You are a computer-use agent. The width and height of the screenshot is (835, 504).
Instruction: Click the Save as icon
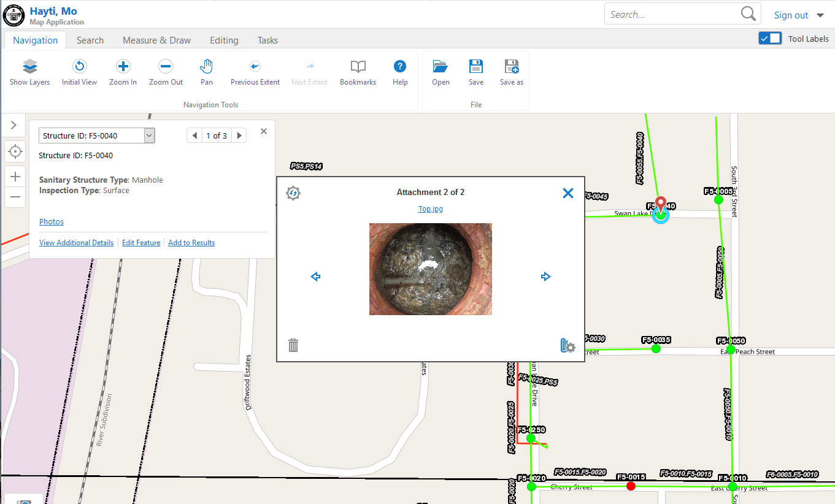click(511, 72)
